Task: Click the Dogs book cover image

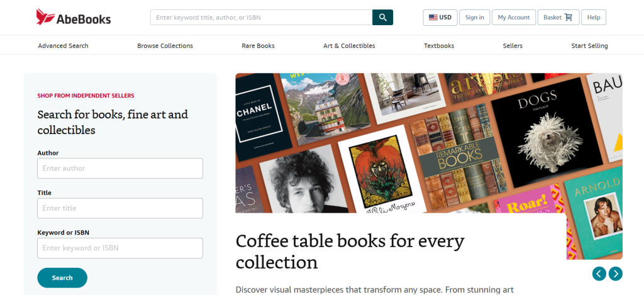Action: [538, 132]
